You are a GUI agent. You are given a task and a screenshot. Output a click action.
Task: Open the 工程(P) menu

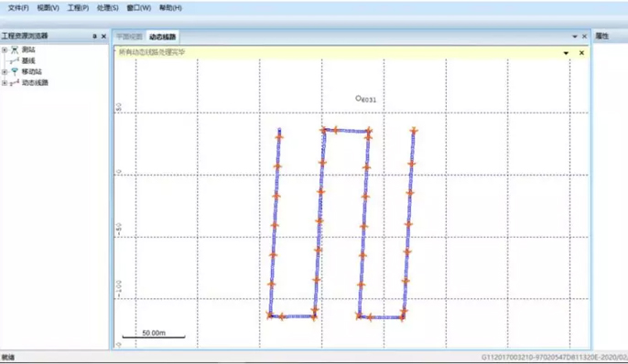point(78,7)
